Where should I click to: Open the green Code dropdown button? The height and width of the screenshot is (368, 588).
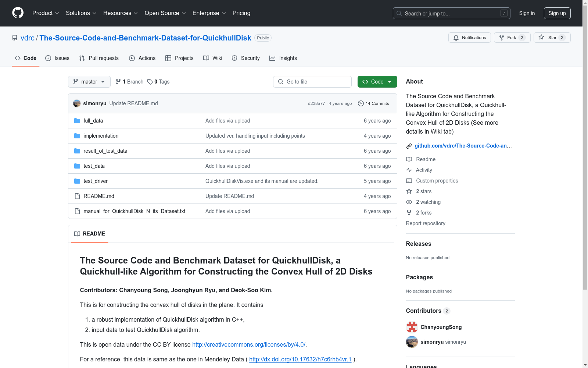point(377,82)
